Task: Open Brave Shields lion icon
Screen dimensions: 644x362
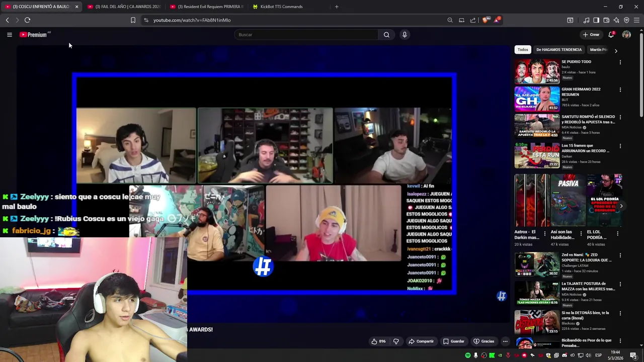Action: coord(485,20)
